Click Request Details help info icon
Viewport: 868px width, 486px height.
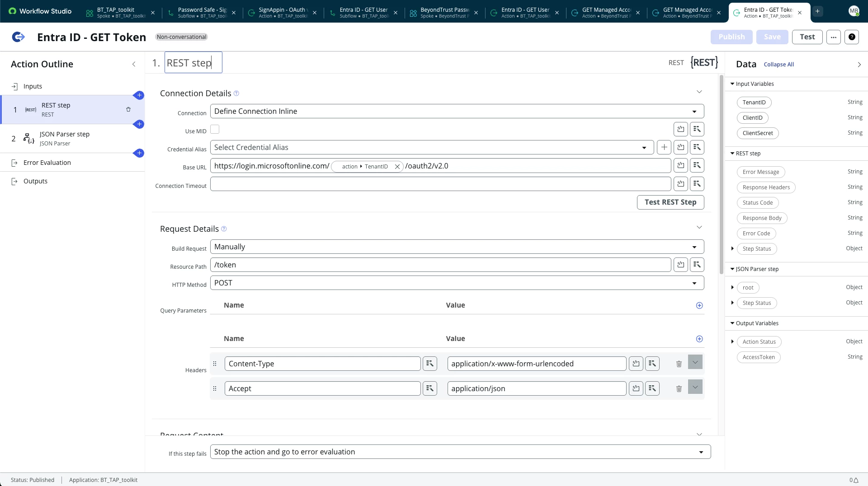pos(224,229)
